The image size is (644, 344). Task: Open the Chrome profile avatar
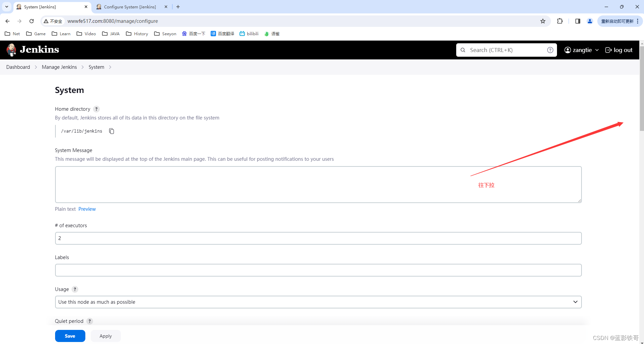point(590,21)
